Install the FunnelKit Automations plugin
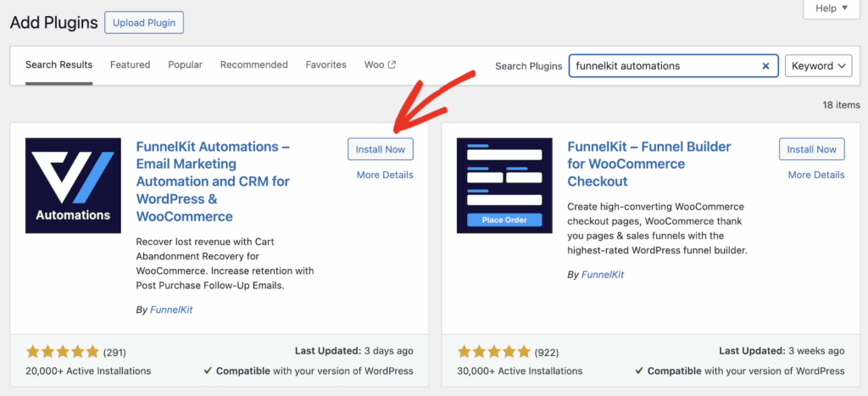 click(x=381, y=149)
